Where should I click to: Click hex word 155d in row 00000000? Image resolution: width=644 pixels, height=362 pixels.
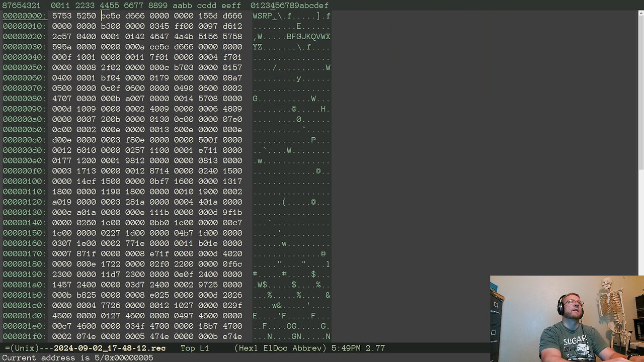click(x=208, y=16)
